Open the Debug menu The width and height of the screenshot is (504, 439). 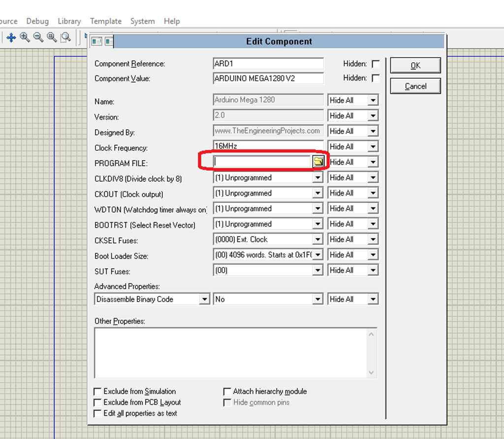coord(37,21)
